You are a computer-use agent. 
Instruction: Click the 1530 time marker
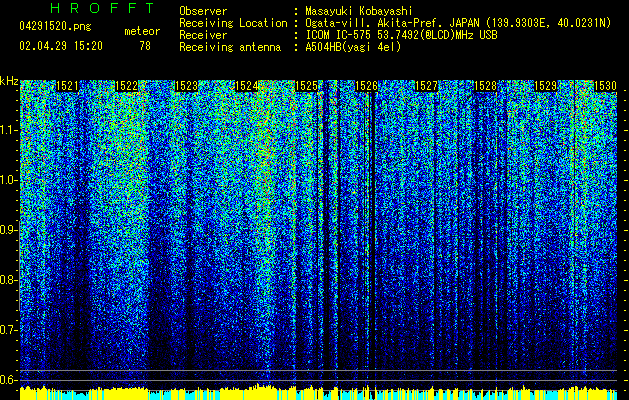click(x=605, y=86)
